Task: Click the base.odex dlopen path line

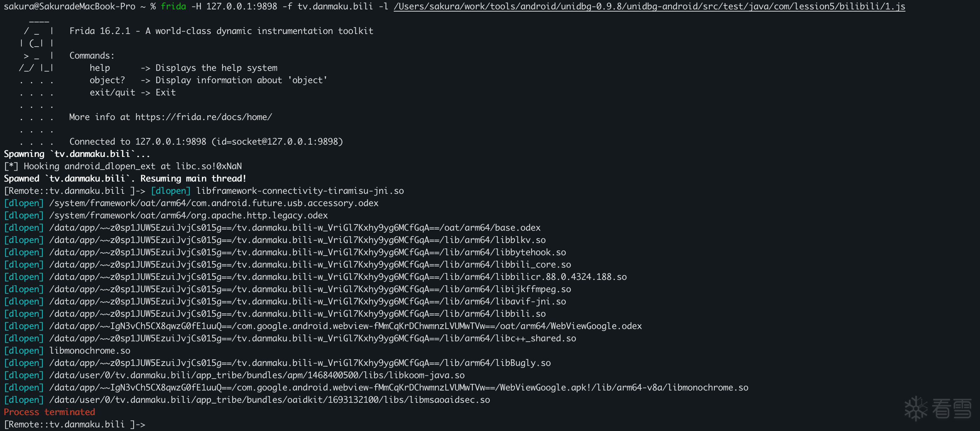Action: point(295,228)
